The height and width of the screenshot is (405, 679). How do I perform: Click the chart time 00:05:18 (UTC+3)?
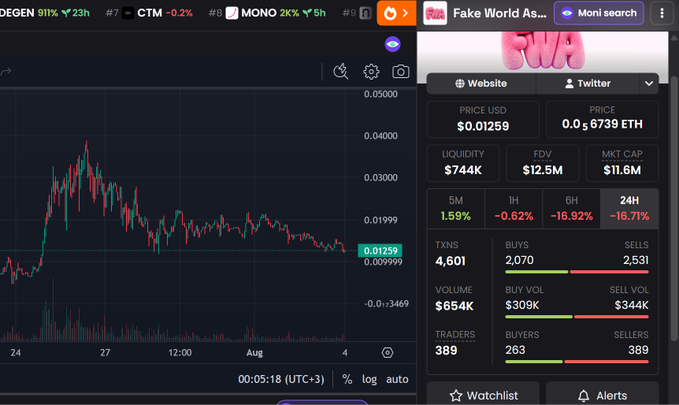281,379
